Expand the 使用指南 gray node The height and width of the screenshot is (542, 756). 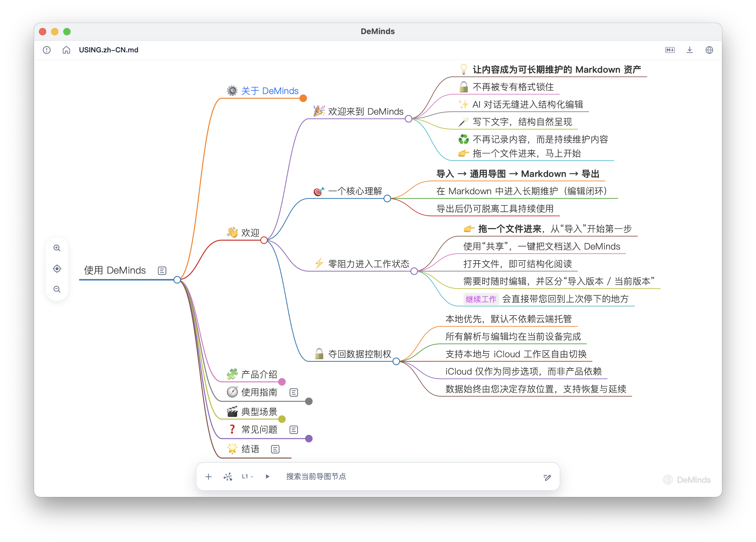pos(309,401)
